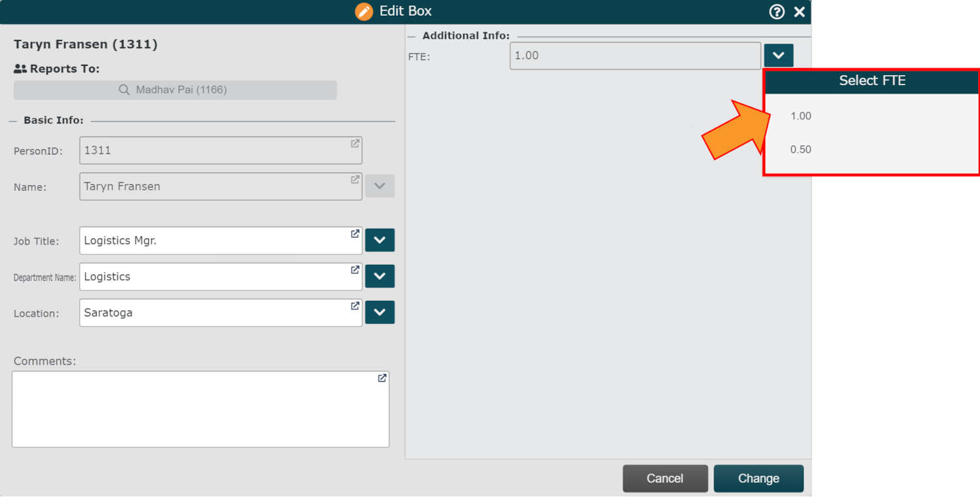Click the Location field Saratoga
The width and height of the screenshot is (980, 497).
[221, 313]
